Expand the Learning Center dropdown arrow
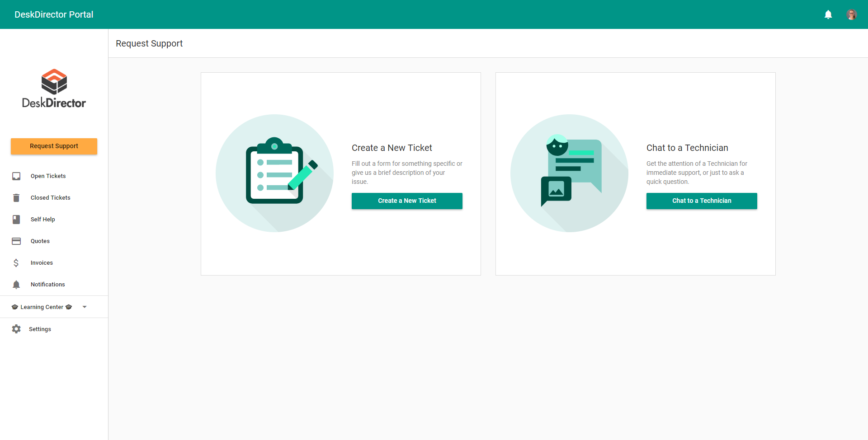Viewport: 868px width, 440px height. coord(85,307)
